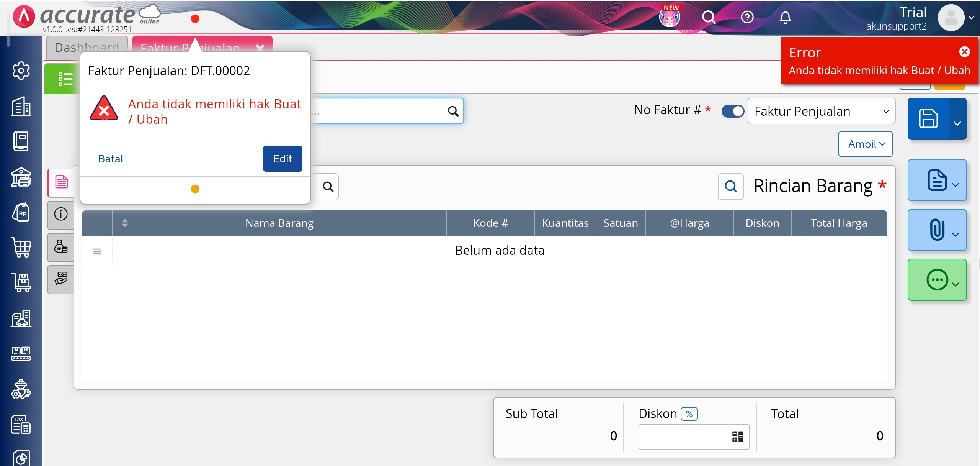Toggle the No Faktur automatic numbering switch
Viewport: 980px width, 466px height.
click(733, 111)
